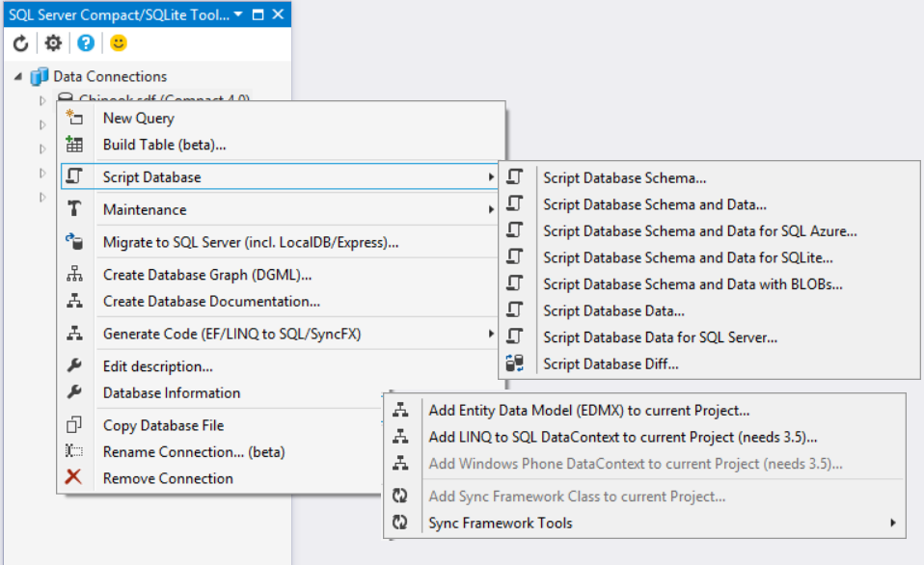This screenshot has width=924, height=565.
Task: Click the Build Table grid icon
Action: coord(74,145)
